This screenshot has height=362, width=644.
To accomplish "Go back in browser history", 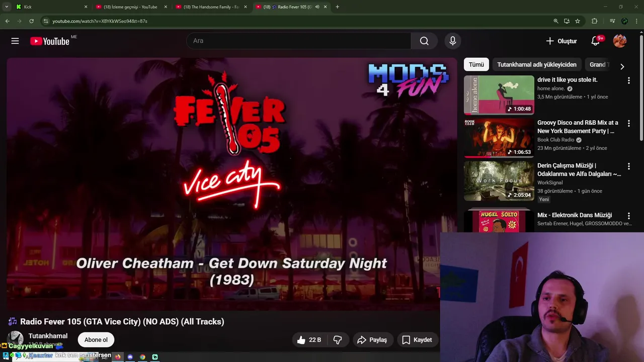I will click(x=7, y=21).
